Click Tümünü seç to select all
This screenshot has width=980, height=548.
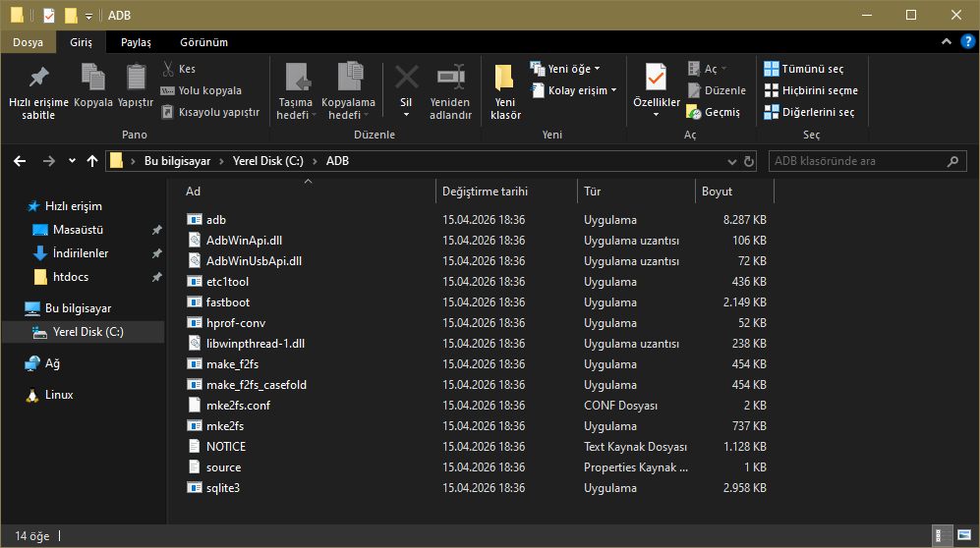point(804,69)
